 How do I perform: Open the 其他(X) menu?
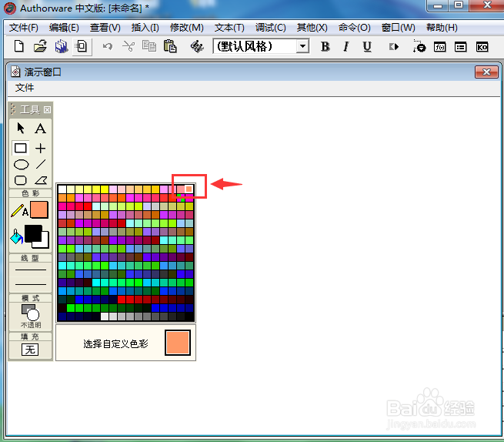pyautogui.click(x=312, y=28)
